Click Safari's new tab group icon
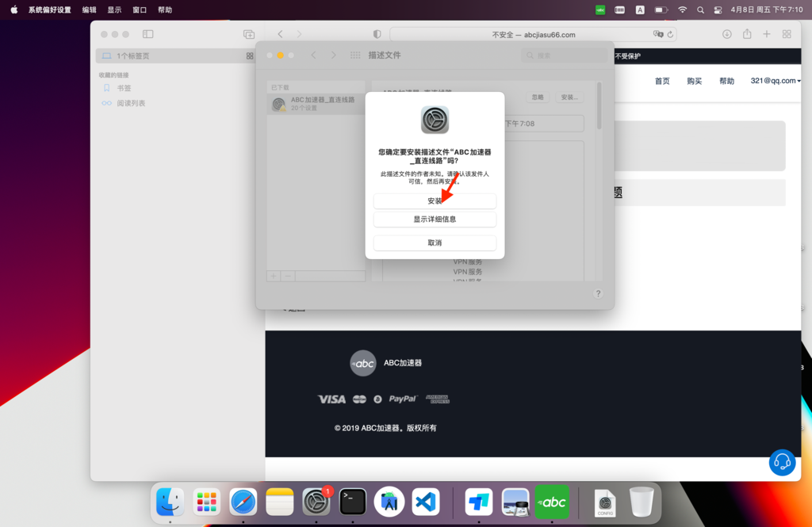This screenshot has height=527, width=812. [x=249, y=34]
